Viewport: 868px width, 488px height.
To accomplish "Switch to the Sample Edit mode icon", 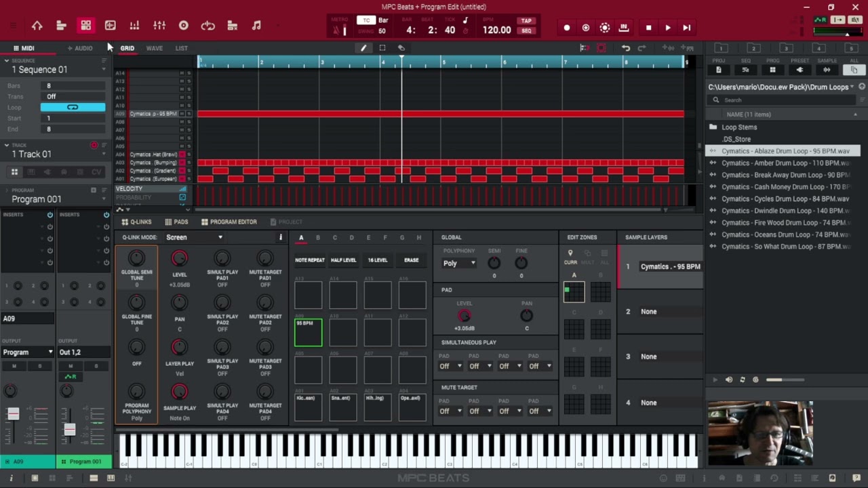I will coord(110,26).
